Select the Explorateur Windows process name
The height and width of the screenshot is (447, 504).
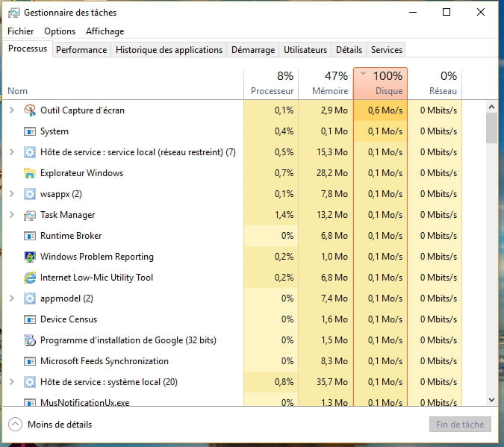pos(81,173)
